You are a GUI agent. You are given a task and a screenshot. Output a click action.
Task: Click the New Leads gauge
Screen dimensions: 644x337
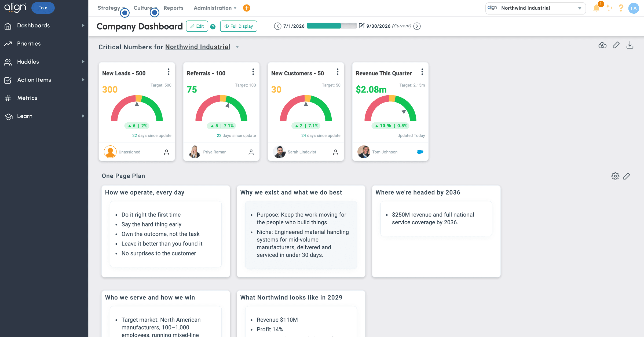(137, 108)
